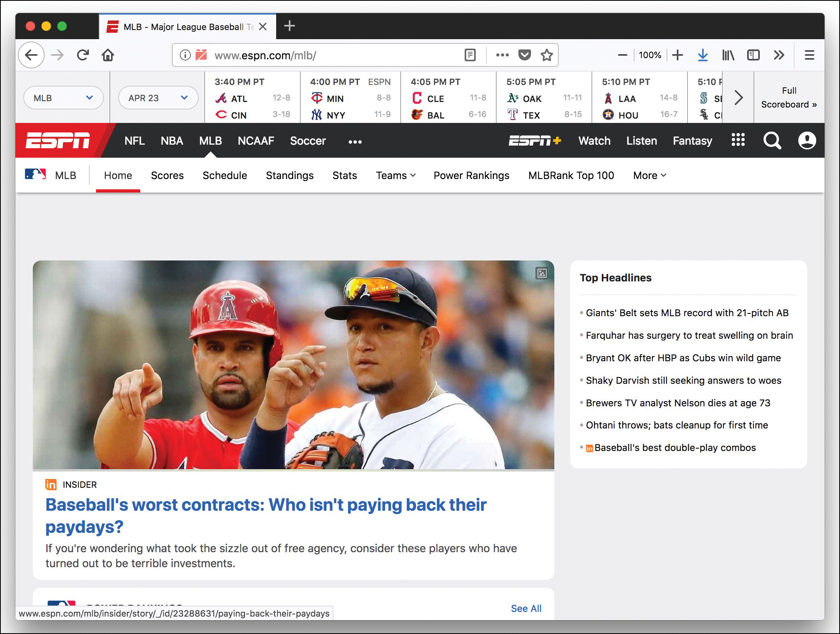Open the ESPN apps grid icon
The width and height of the screenshot is (840, 634).
(738, 140)
